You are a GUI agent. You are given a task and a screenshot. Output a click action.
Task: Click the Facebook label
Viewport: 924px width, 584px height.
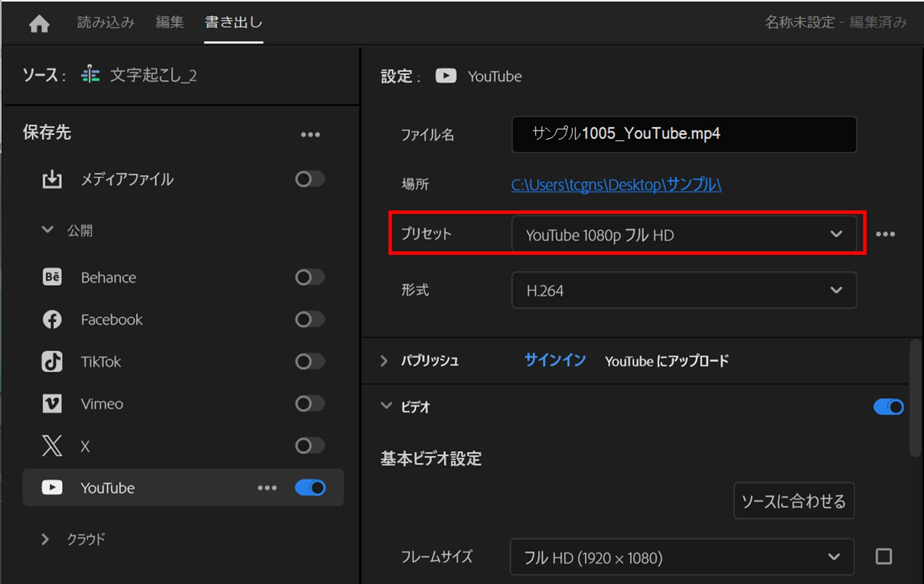[x=112, y=320]
